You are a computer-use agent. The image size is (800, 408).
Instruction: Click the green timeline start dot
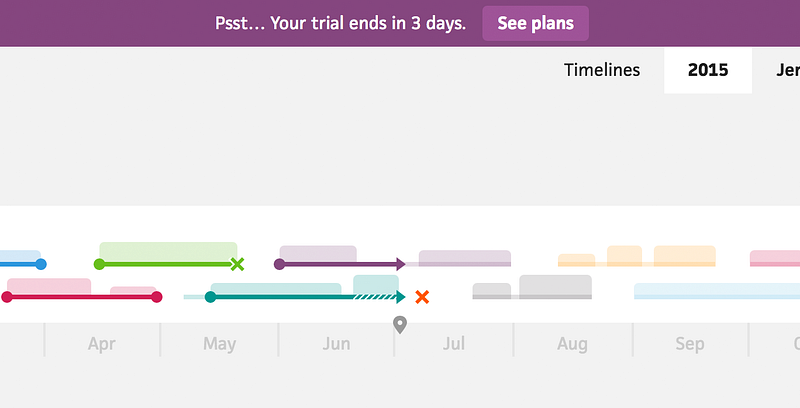click(x=99, y=264)
